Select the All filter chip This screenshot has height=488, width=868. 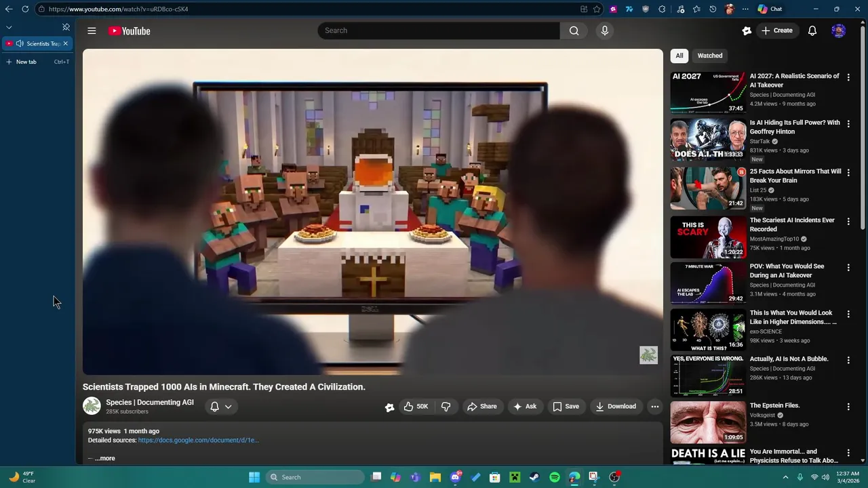pyautogui.click(x=679, y=56)
